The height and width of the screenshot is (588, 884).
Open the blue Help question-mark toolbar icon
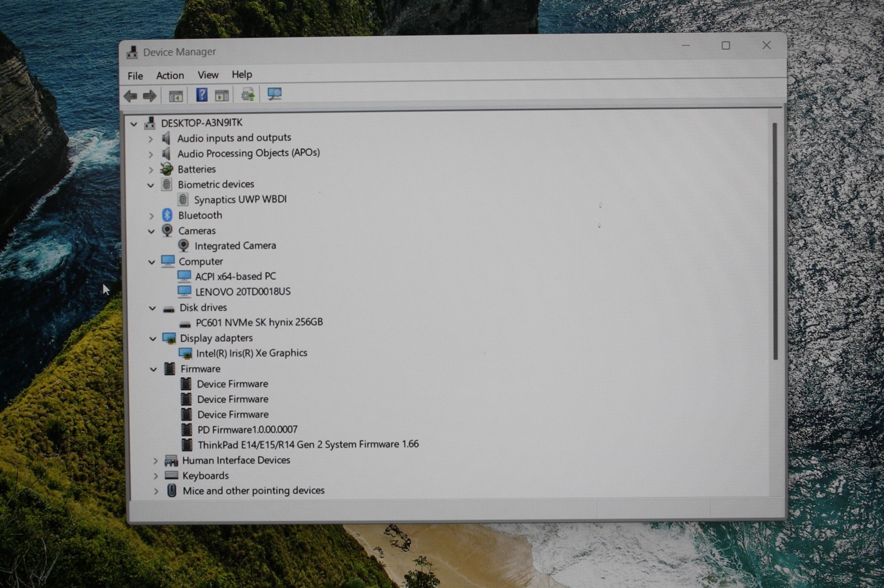coord(202,95)
